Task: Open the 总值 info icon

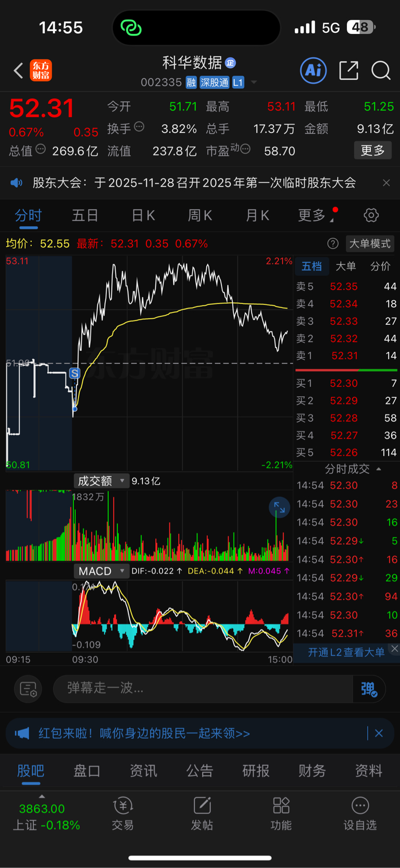Action: click(41, 150)
